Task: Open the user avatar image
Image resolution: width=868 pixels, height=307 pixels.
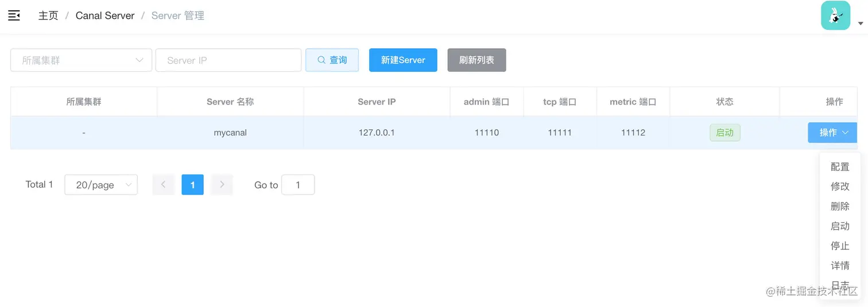Action: click(835, 15)
